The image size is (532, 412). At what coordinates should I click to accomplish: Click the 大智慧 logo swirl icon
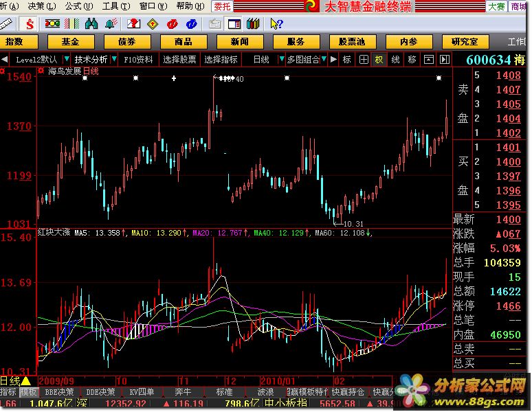click(312, 6)
